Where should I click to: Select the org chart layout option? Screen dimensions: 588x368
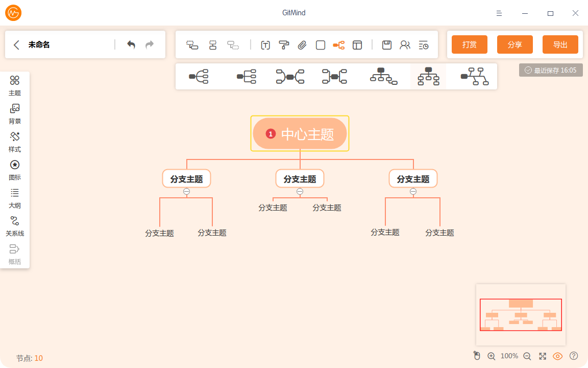[428, 76]
